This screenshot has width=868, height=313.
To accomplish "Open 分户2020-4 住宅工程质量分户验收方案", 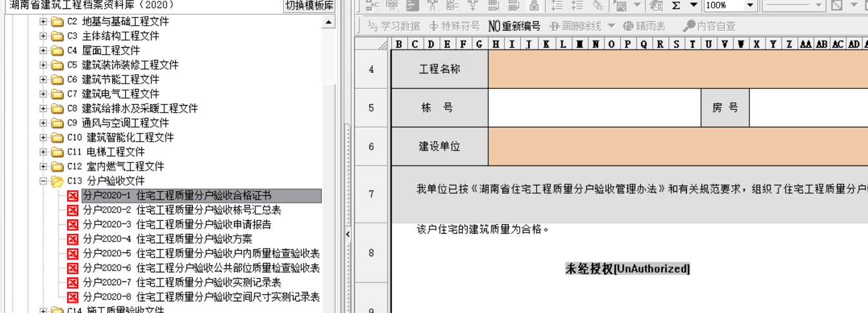I will coord(167,239).
